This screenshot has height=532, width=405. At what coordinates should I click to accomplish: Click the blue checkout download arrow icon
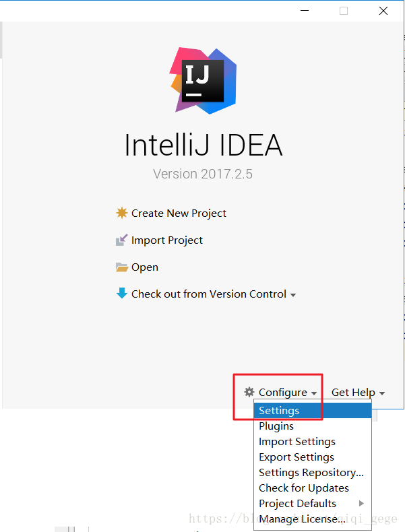(121, 293)
